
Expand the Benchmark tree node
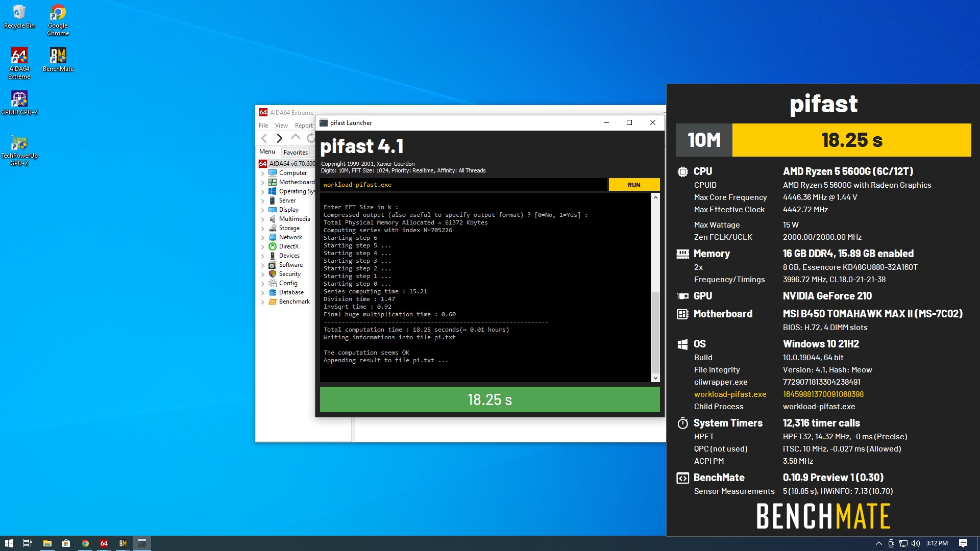coord(263,302)
